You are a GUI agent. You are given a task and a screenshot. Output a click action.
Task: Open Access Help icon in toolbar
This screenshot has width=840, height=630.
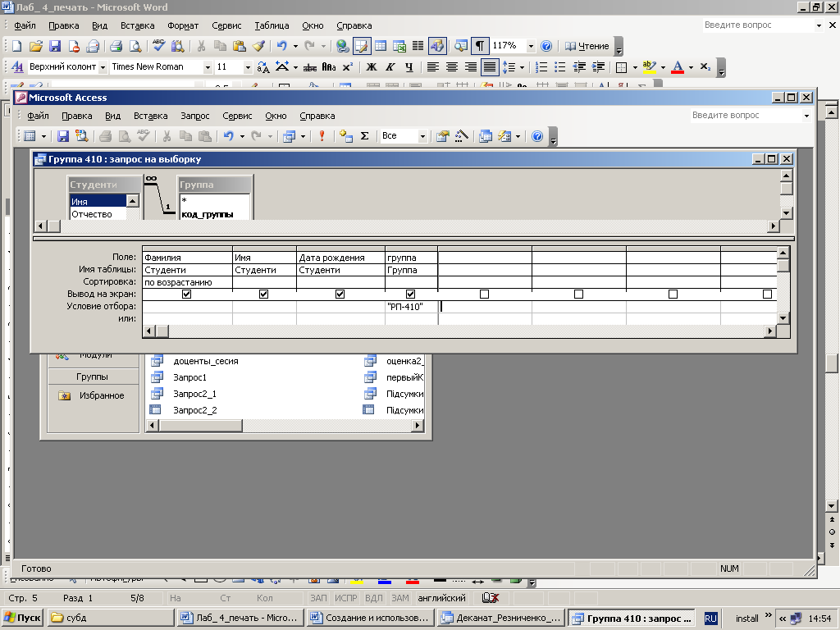click(x=537, y=136)
